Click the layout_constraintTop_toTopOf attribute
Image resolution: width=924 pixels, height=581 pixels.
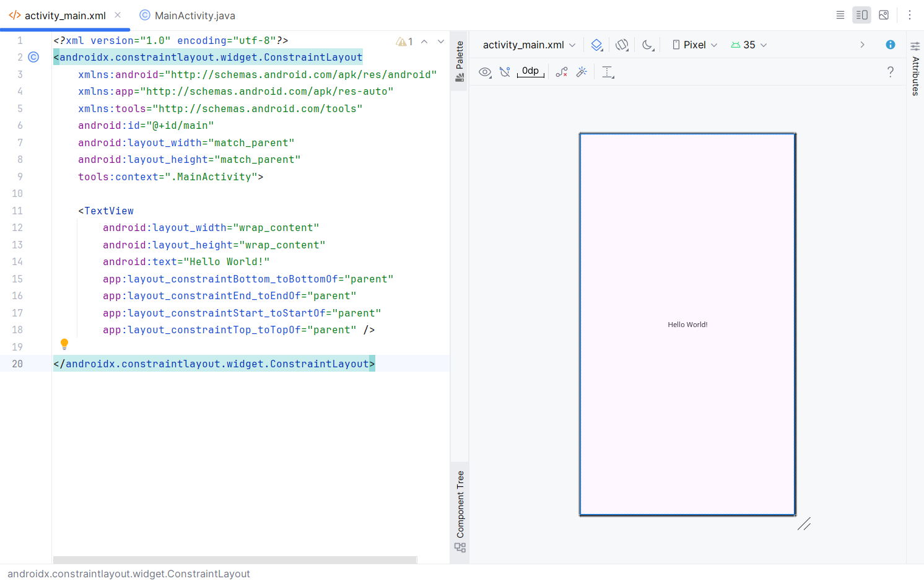tap(230, 330)
